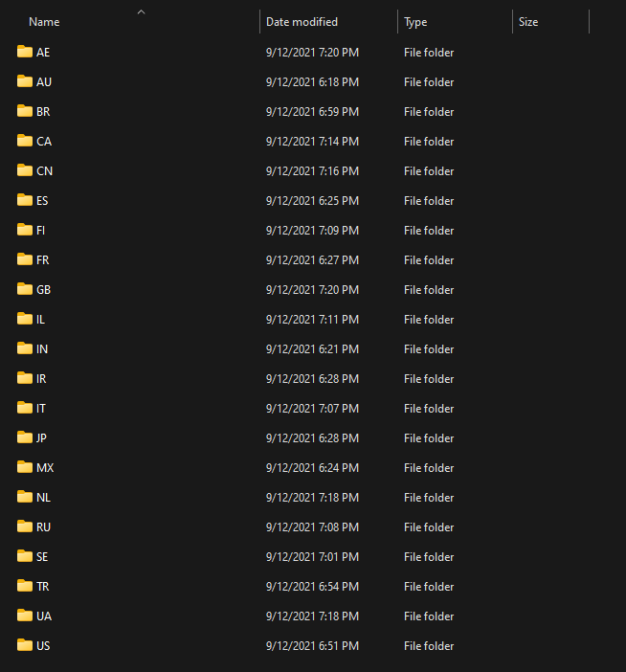
Task: Click the date 9/12/2021 6:25 PM
Action: (x=312, y=201)
